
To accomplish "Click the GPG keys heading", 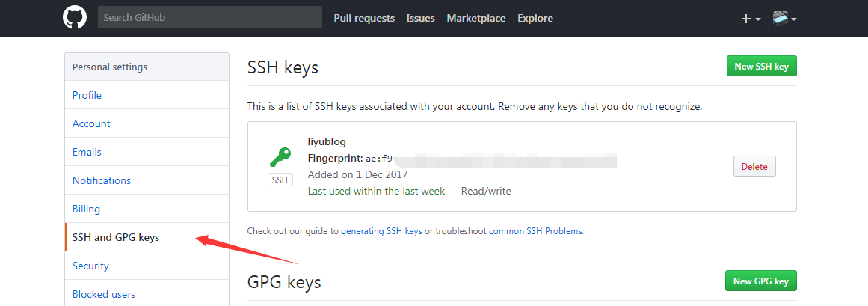I will point(284,282).
